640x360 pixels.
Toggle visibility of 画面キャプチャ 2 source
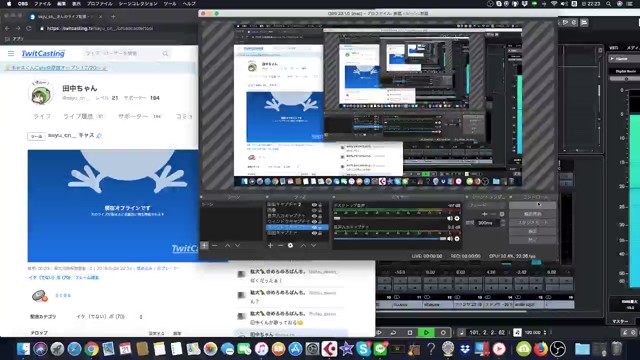point(314,204)
